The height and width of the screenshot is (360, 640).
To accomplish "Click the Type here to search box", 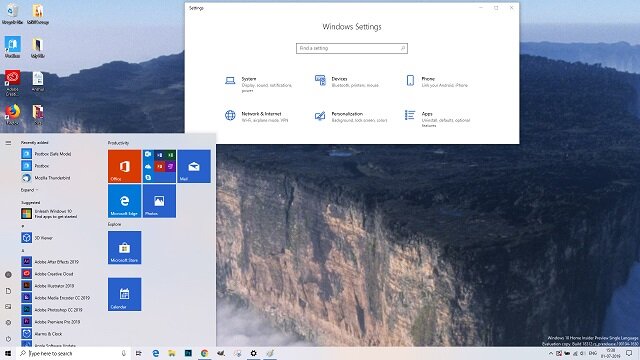I will point(73,353).
